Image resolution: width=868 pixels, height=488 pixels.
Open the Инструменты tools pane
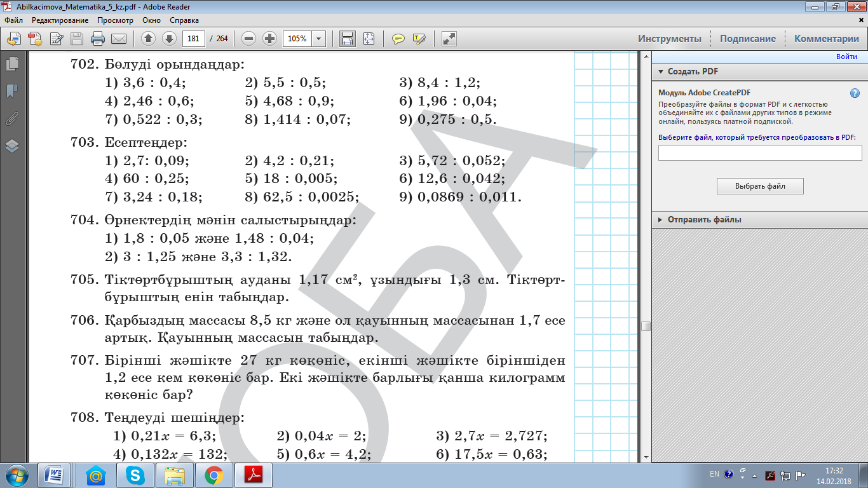[670, 39]
